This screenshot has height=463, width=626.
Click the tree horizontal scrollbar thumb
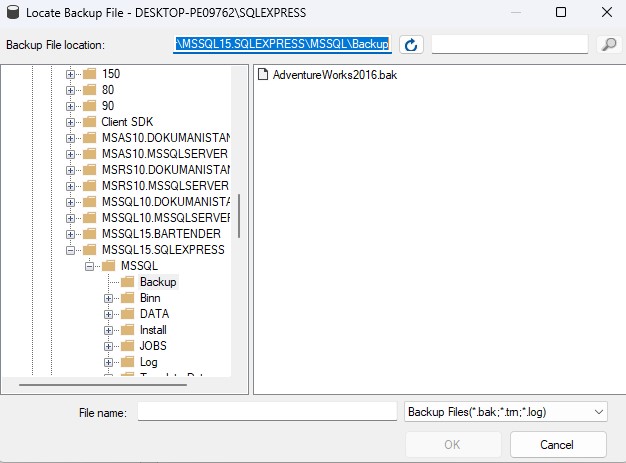click(x=103, y=385)
